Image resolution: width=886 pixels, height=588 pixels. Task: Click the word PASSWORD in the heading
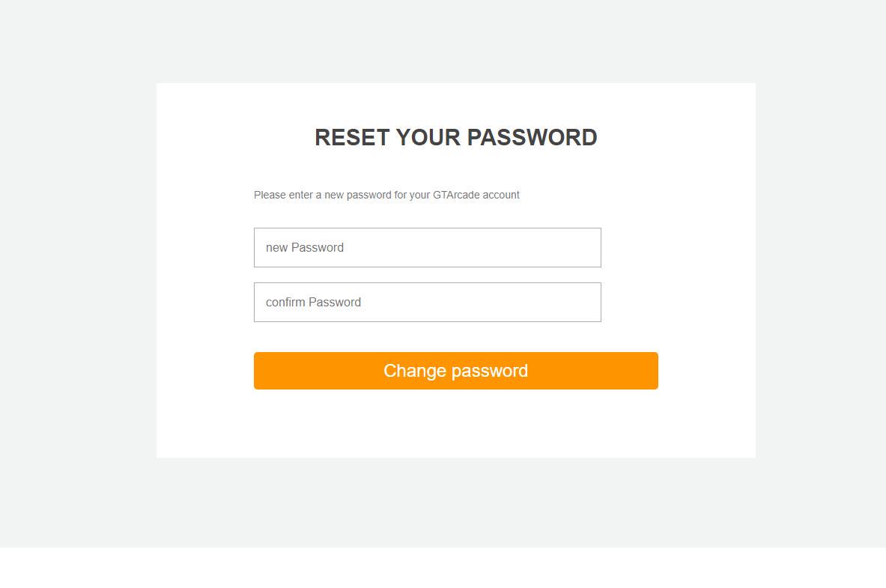click(x=532, y=137)
